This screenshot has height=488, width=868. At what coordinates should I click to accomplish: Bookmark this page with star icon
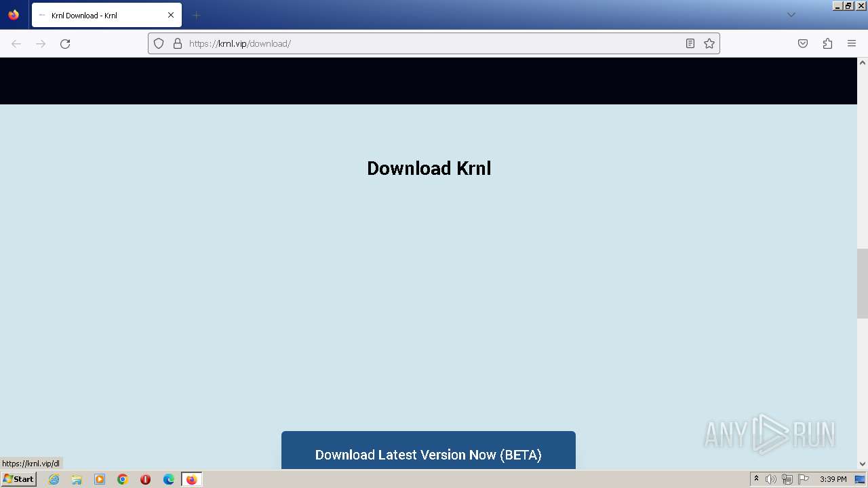709,43
